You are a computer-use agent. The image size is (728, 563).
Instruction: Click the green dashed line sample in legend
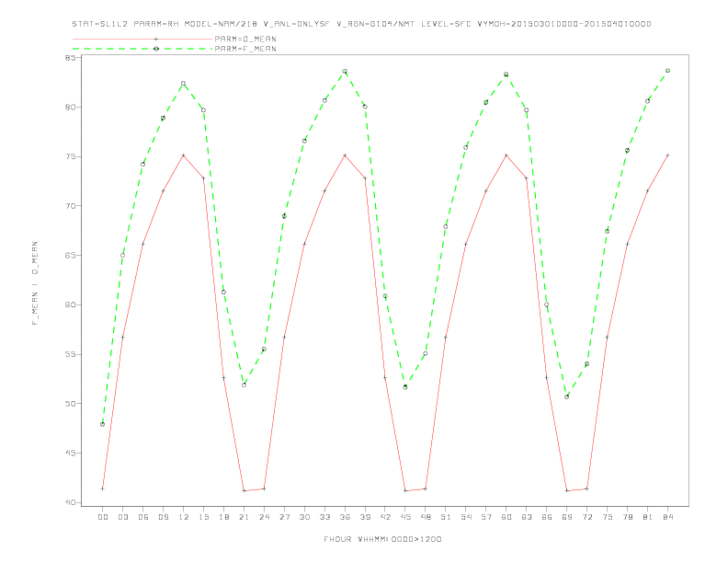click(142, 49)
